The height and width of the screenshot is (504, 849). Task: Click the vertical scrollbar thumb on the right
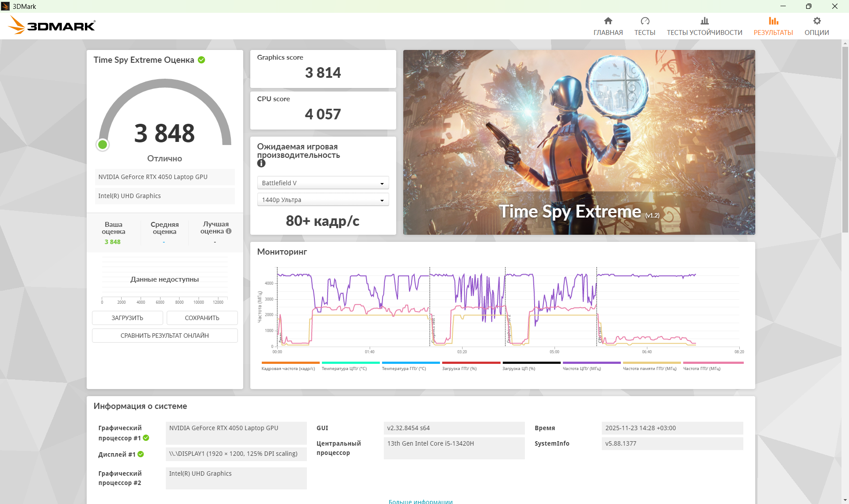click(845, 139)
